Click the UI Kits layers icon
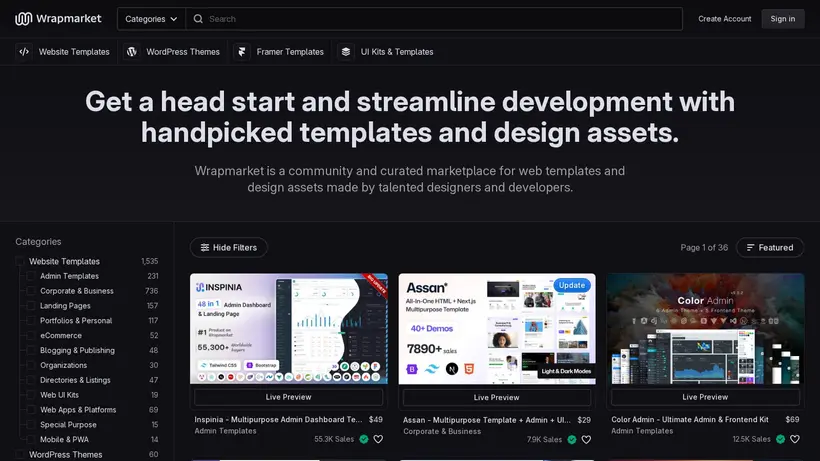Screen dimensions: 820x461 pos(346,52)
